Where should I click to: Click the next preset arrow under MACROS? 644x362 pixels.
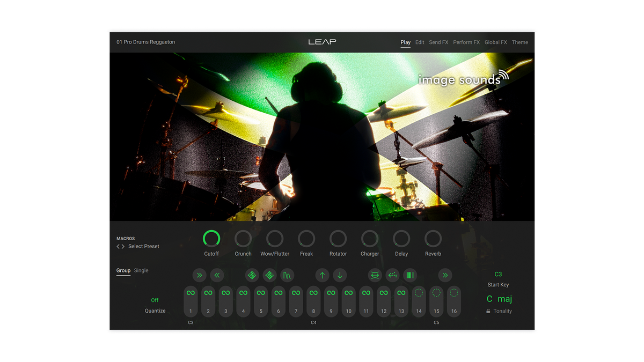click(x=123, y=247)
